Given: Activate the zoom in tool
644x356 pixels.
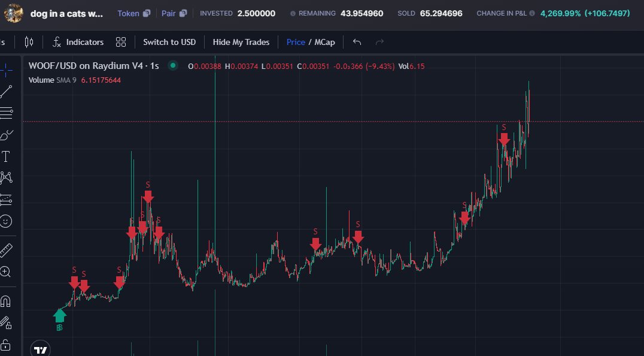Looking at the screenshot, I should tap(6, 271).
